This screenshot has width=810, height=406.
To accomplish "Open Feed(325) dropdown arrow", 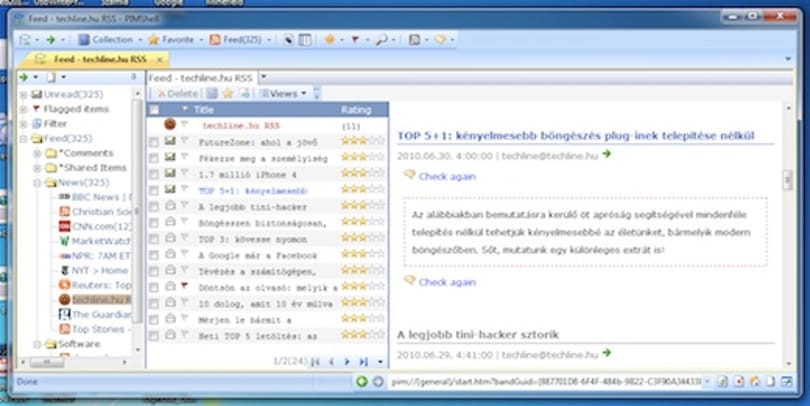I will point(269,40).
